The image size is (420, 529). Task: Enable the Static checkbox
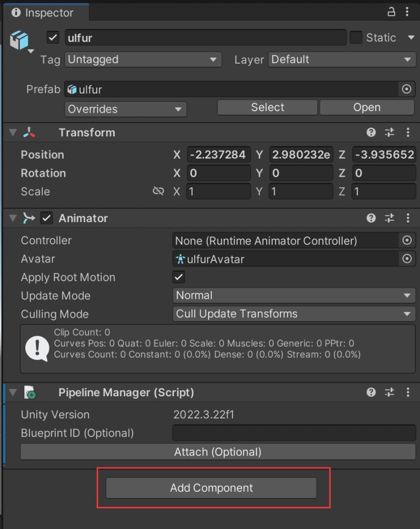356,38
